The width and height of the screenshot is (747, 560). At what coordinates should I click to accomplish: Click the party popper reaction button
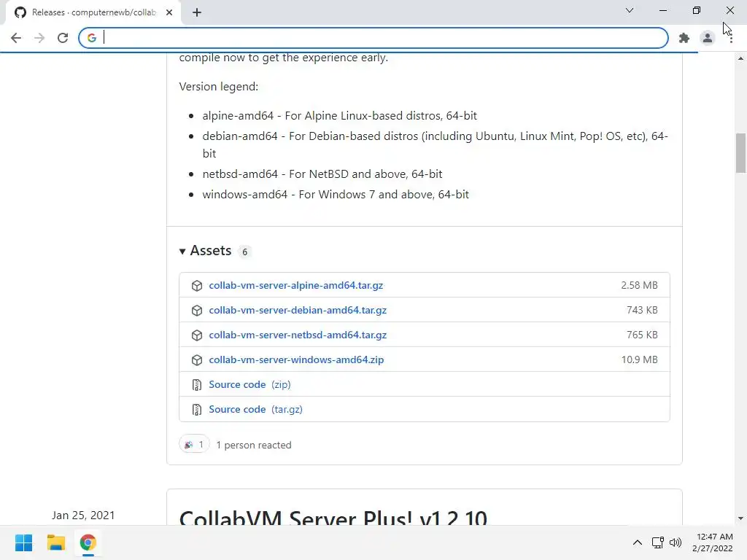coord(194,444)
